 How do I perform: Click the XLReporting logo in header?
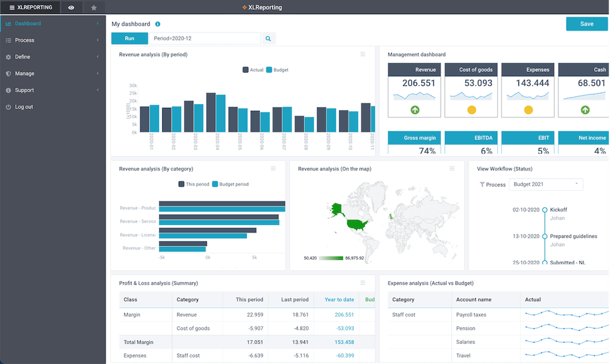pyautogui.click(x=262, y=7)
